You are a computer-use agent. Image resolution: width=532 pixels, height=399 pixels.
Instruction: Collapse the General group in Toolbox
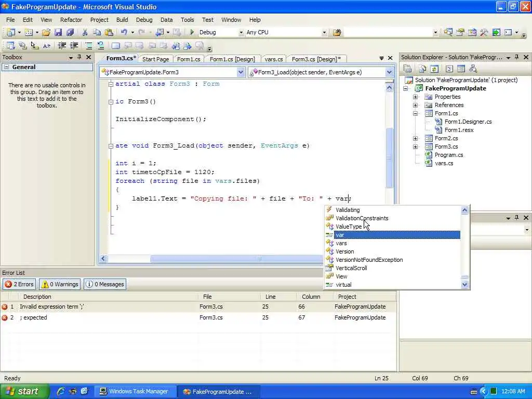(x=6, y=67)
